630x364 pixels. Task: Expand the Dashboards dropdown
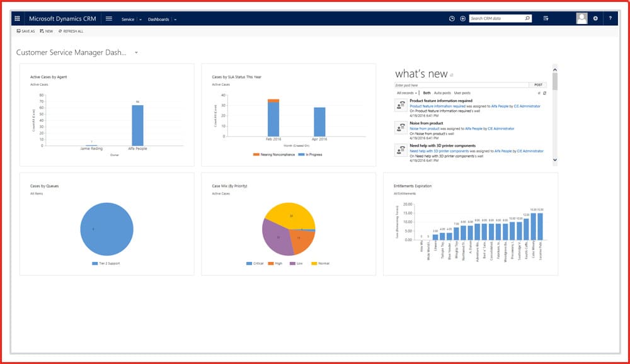coord(175,20)
